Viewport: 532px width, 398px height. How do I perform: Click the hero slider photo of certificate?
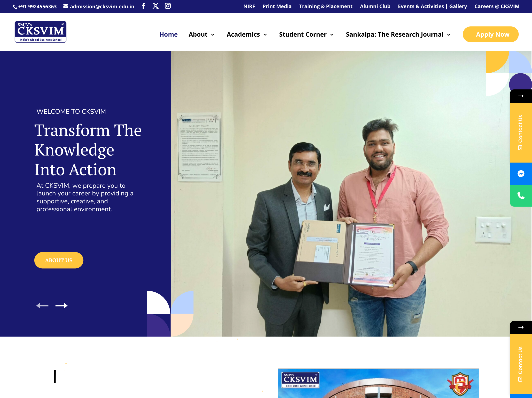(351, 194)
